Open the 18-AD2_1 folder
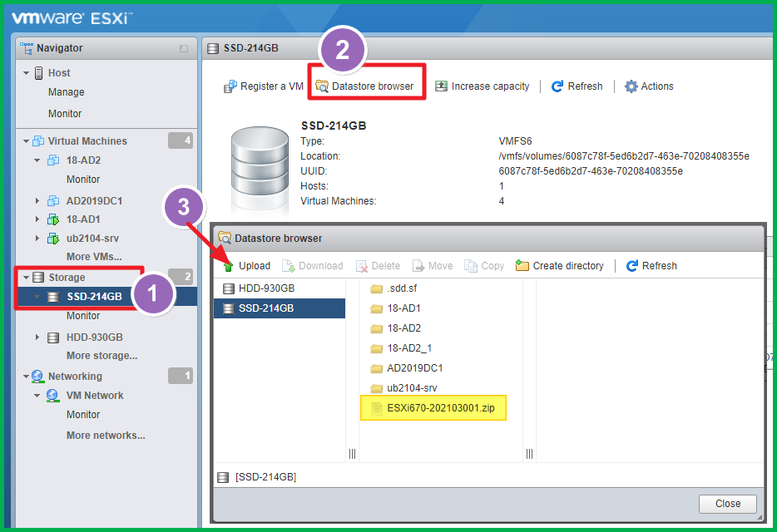This screenshot has width=777, height=532. [401, 348]
